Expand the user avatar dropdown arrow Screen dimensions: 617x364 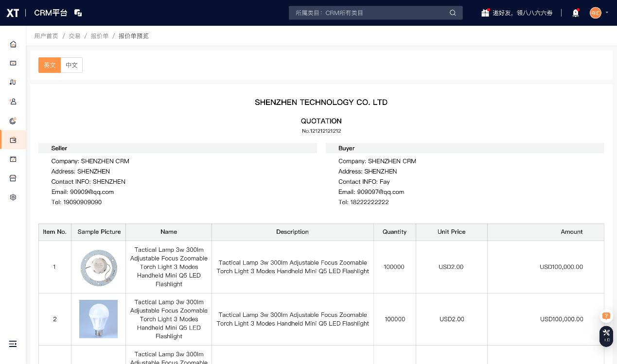[607, 13]
